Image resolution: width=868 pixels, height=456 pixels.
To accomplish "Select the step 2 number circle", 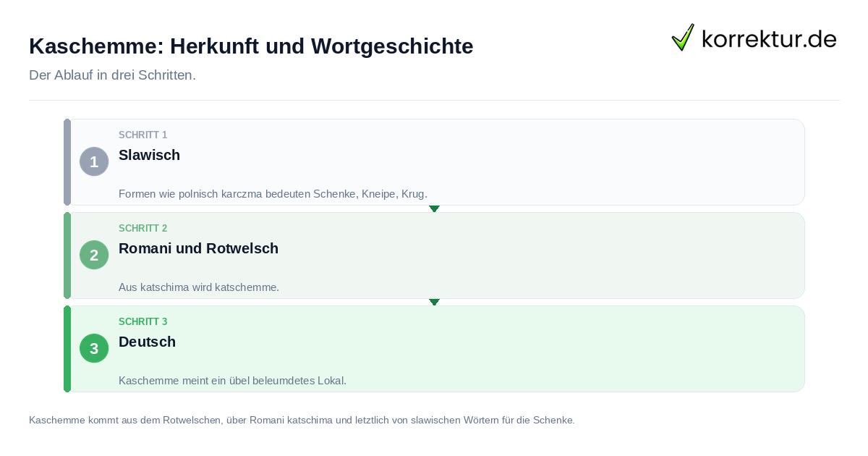I will tap(94, 255).
